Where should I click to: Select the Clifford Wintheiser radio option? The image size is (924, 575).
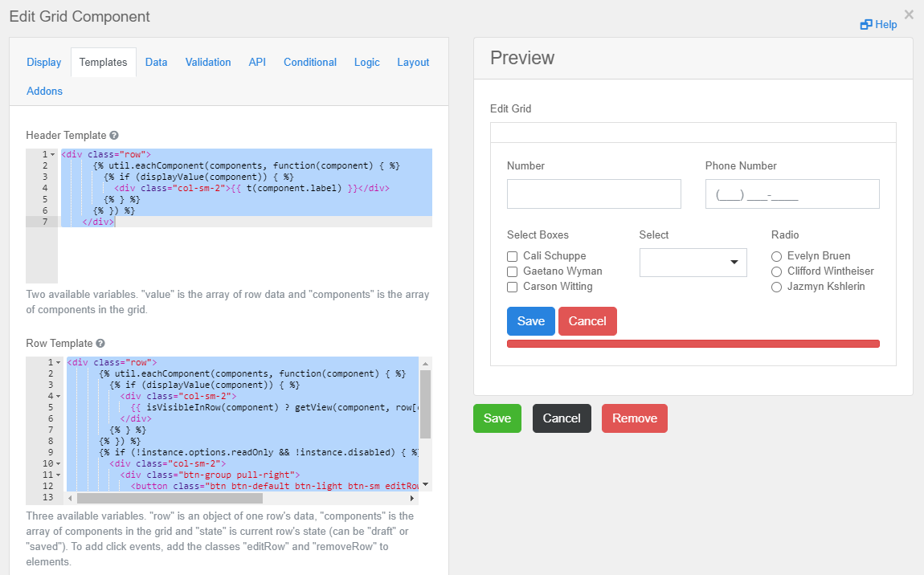[777, 271]
